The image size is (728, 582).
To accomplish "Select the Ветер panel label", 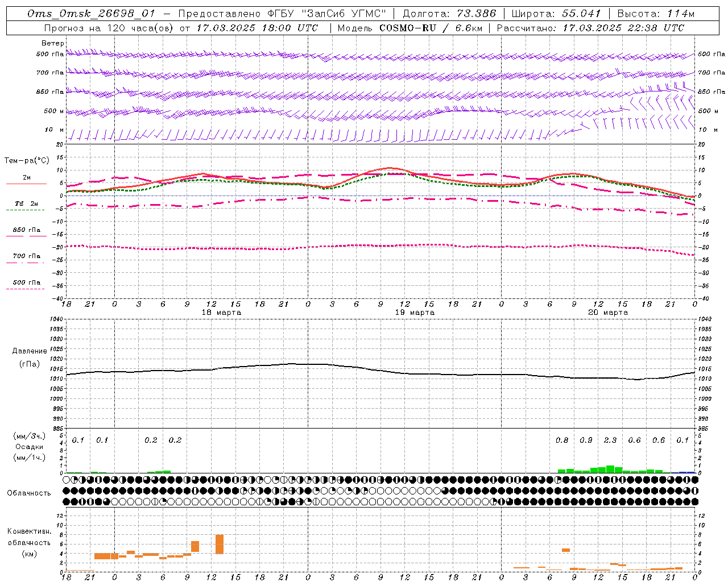I will tap(52, 43).
